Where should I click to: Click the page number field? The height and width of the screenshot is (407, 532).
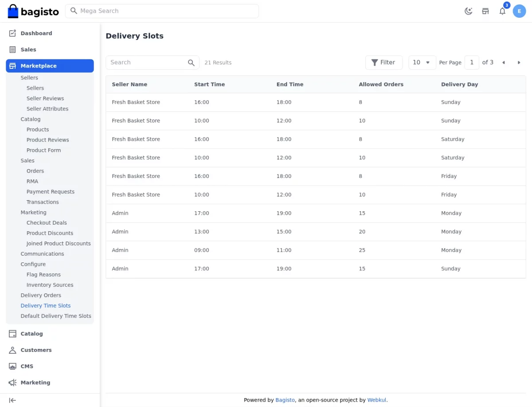472,63
